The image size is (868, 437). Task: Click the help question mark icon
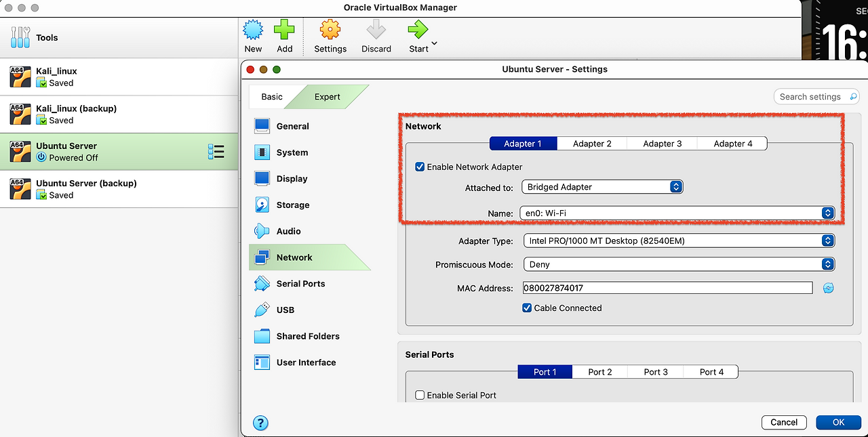(x=260, y=423)
